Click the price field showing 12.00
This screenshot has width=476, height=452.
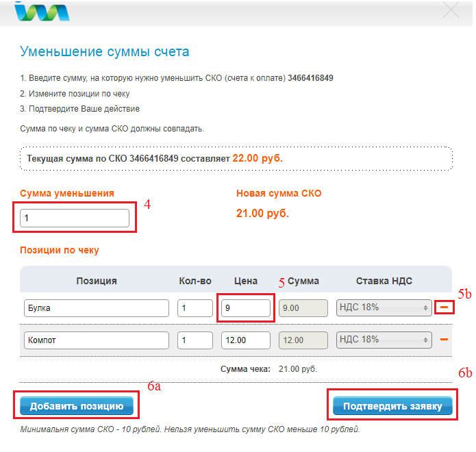246,340
